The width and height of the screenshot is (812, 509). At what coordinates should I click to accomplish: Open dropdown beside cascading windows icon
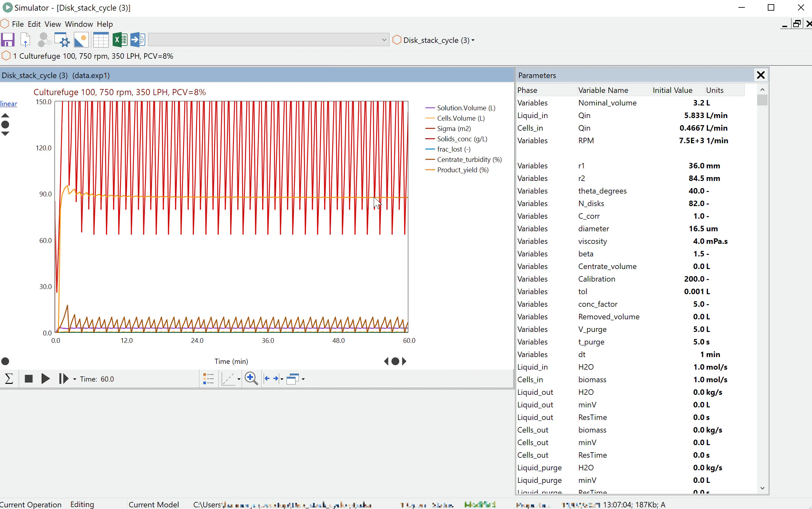[303, 379]
